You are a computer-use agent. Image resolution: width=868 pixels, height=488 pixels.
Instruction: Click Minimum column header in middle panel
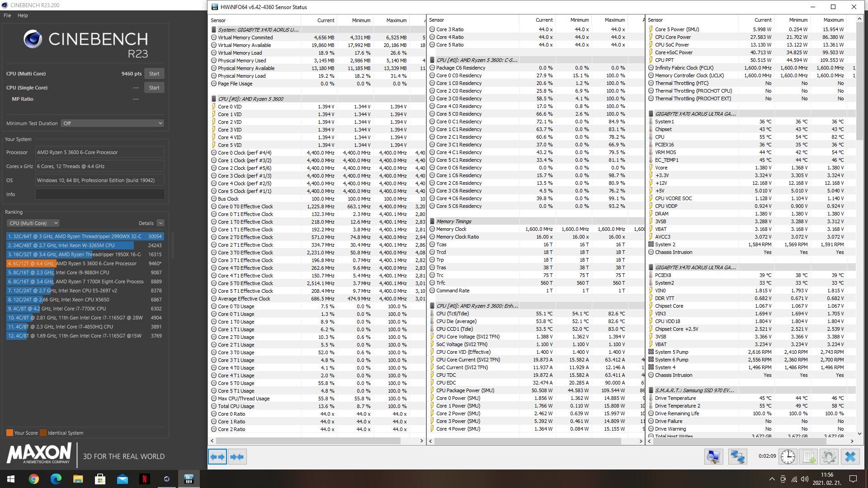click(573, 20)
